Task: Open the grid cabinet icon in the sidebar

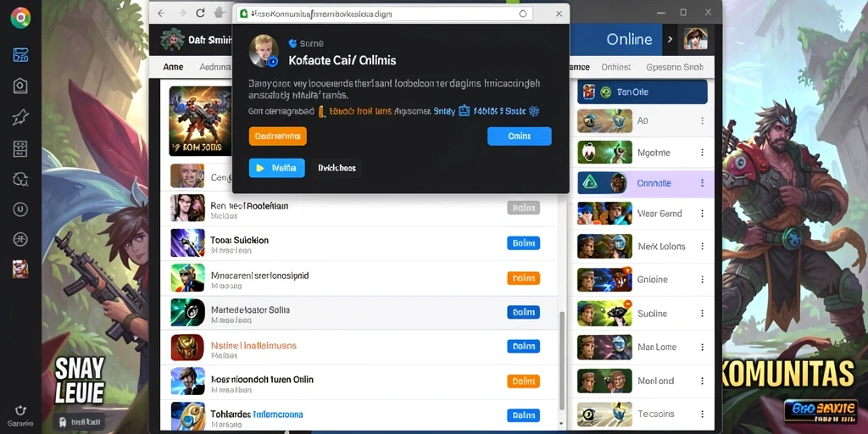Action: tap(20, 148)
